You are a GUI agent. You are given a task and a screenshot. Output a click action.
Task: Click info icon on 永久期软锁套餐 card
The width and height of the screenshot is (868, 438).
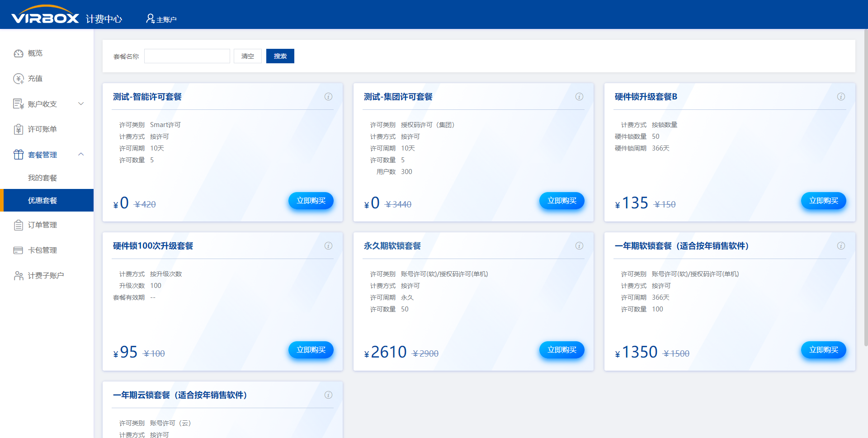pyautogui.click(x=580, y=246)
